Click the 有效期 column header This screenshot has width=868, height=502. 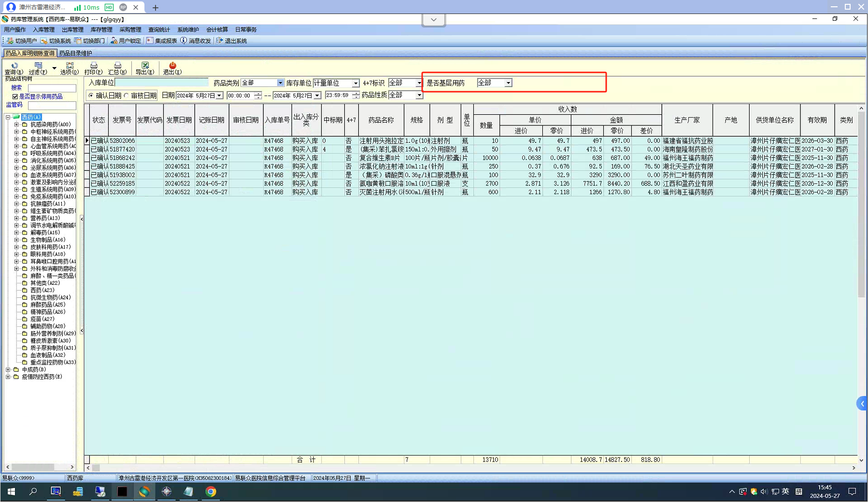(817, 120)
